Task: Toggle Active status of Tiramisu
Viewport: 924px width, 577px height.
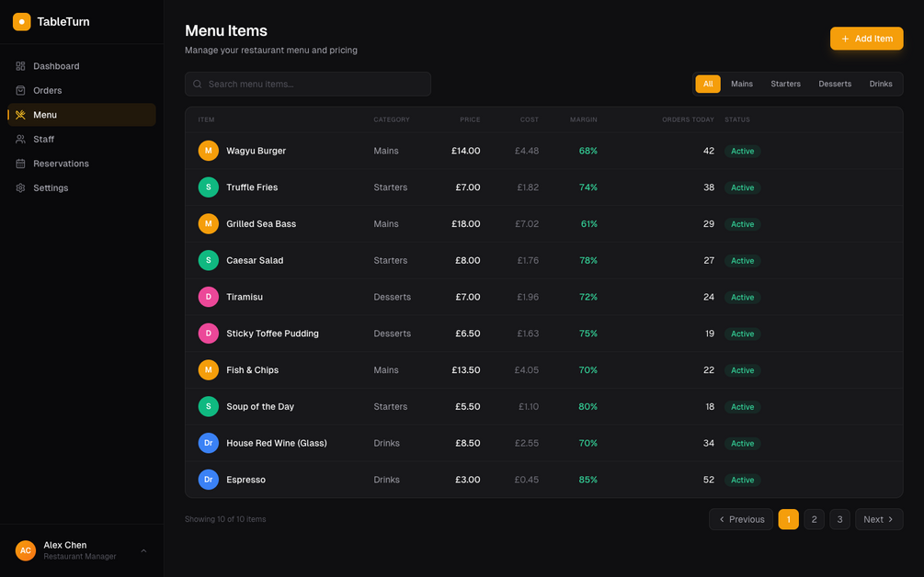Action: 742,298
